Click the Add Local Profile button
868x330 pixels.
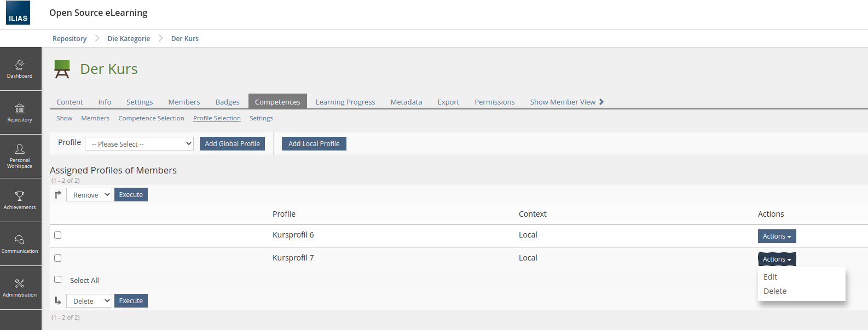pyautogui.click(x=314, y=144)
